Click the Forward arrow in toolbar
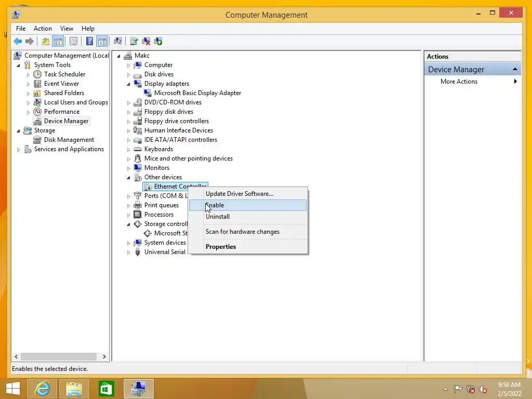The image size is (532, 399). (x=30, y=42)
